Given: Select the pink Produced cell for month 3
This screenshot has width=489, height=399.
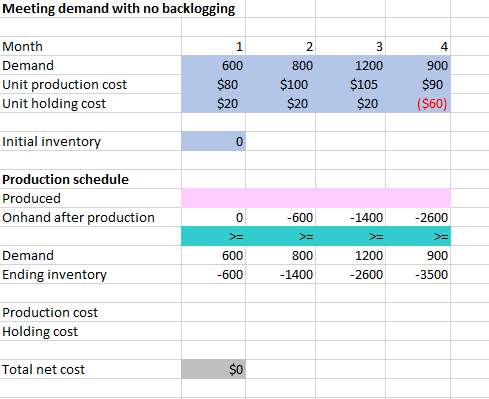Looking at the screenshot, I should [x=351, y=198].
